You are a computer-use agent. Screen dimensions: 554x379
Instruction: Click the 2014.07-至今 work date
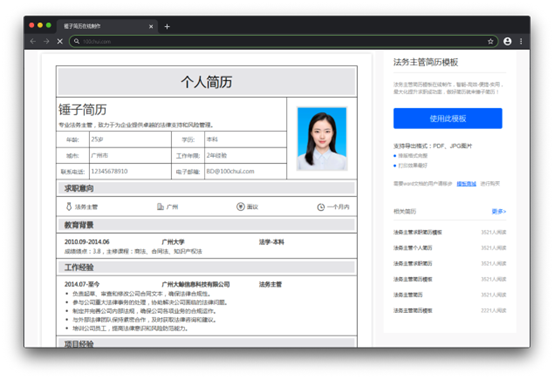click(x=82, y=284)
